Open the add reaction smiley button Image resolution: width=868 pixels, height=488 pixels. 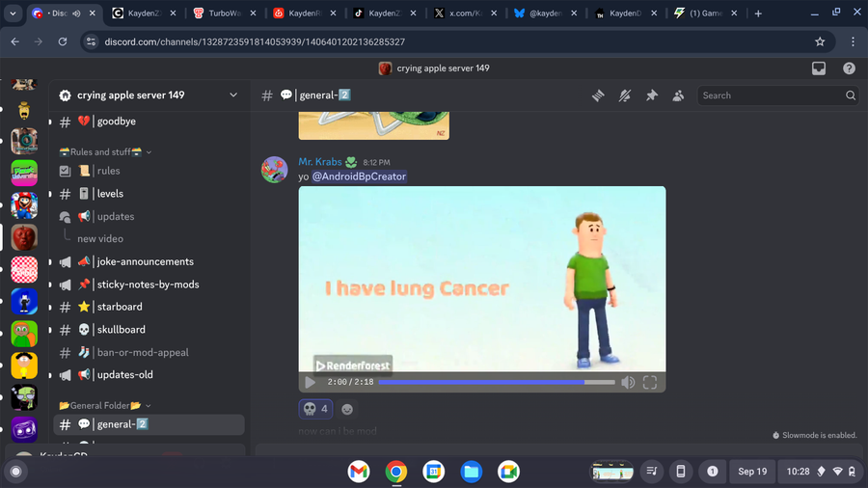pos(347,409)
